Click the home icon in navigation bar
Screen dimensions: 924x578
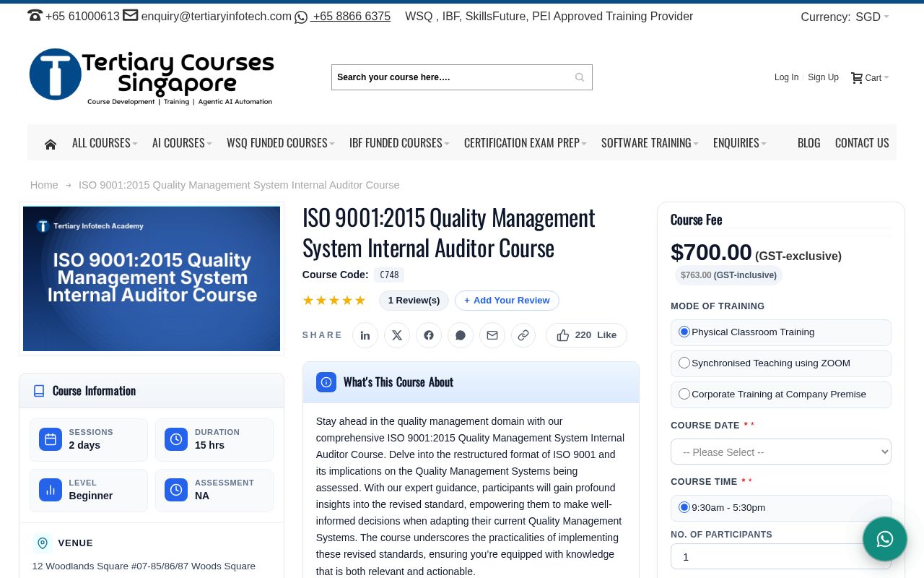[x=50, y=144]
